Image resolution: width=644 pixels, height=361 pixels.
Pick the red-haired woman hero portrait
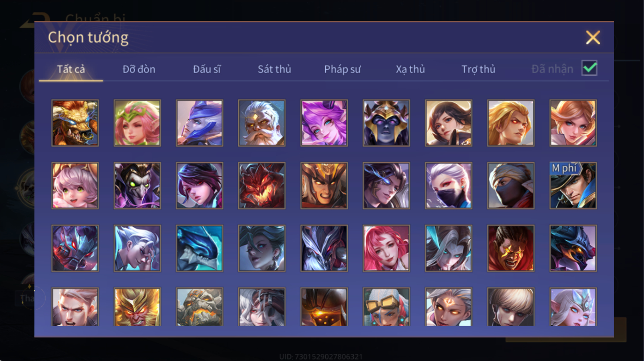(386, 248)
